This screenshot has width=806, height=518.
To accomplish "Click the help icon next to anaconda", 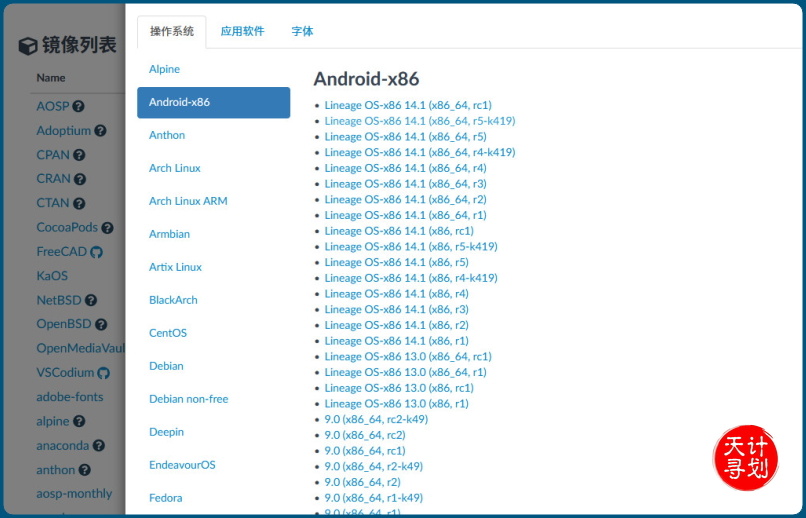I will tap(99, 446).
